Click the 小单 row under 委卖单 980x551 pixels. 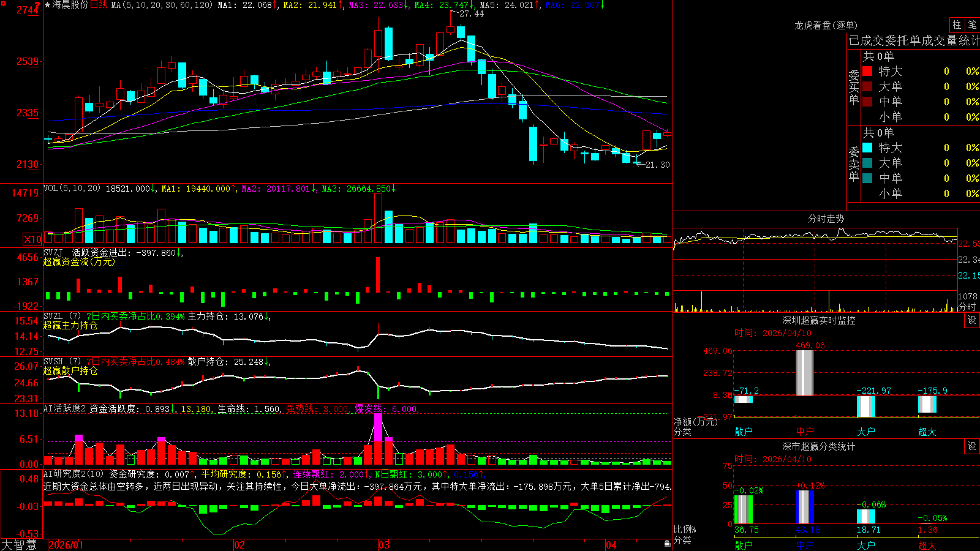(x=921, y=193)
